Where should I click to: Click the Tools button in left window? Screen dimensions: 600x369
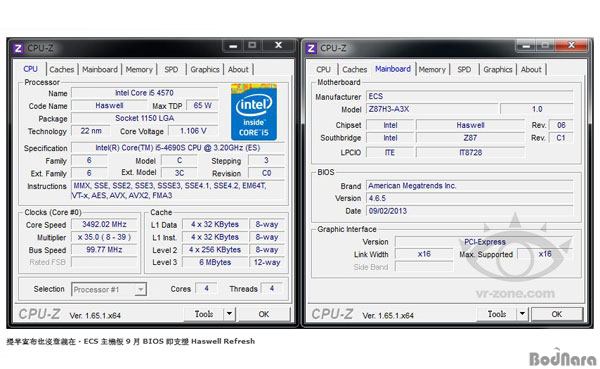coord(204,314)
